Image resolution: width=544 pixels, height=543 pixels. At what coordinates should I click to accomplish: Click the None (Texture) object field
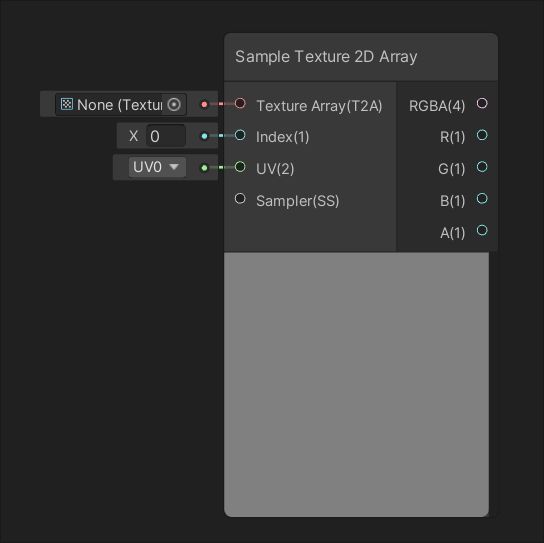pyautogui.click(x=121, y=104)
